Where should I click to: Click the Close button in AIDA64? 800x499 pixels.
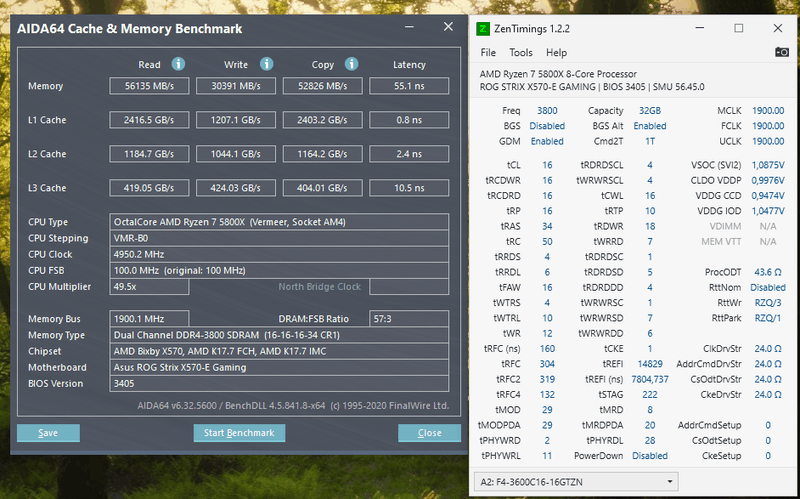(x=430, y=433)
